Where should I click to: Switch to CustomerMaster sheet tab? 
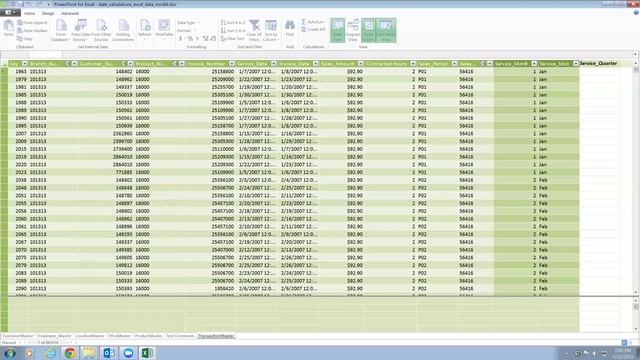[x=18, y=336]
